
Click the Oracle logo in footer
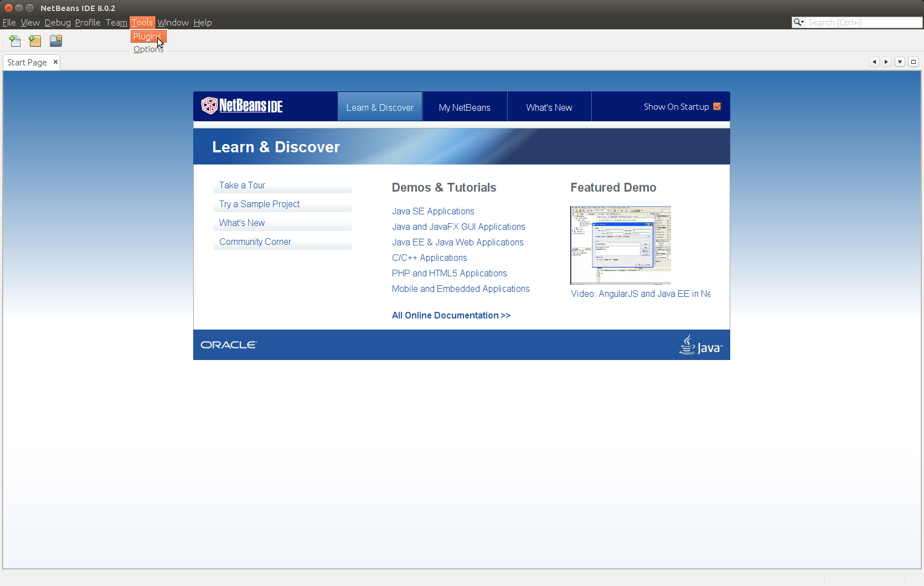coord(229,345)
